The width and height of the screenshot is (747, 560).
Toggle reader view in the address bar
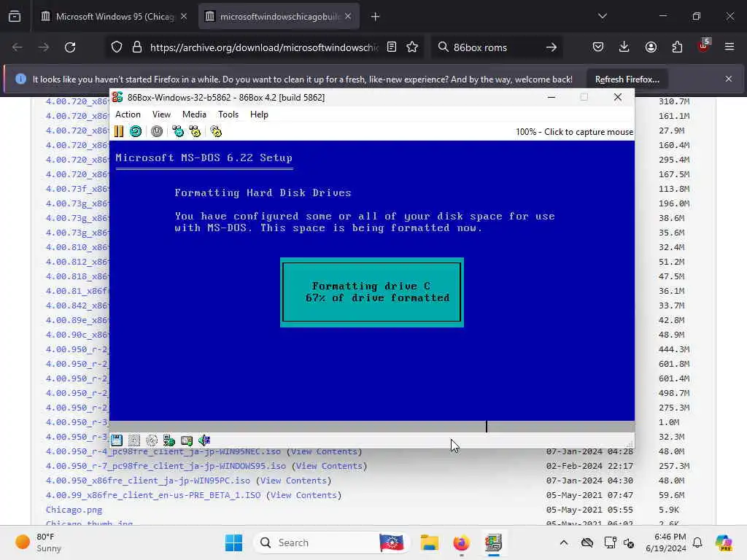pyautogui.click(x=392, y=47)
